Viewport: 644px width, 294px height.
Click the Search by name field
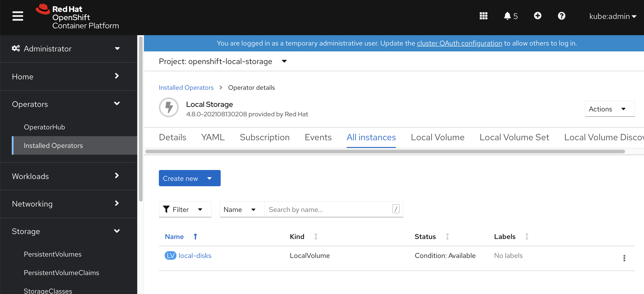[x=329, y=209]
